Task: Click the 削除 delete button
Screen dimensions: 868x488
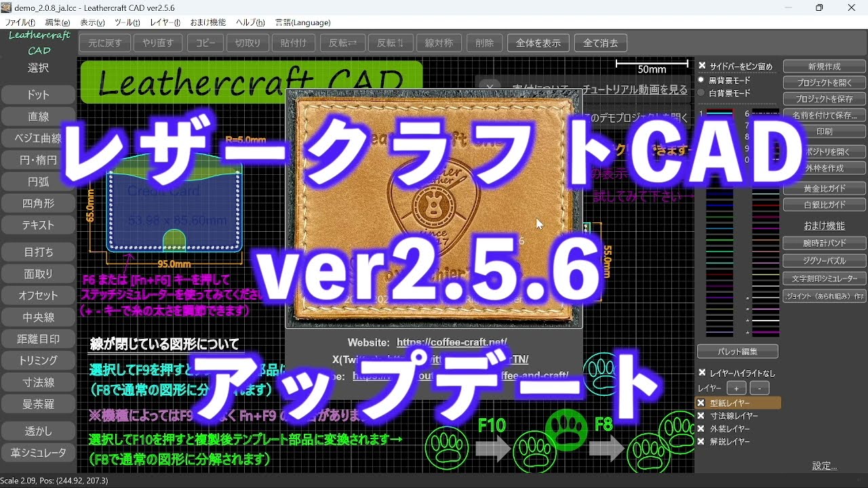Action: [485, 43]
